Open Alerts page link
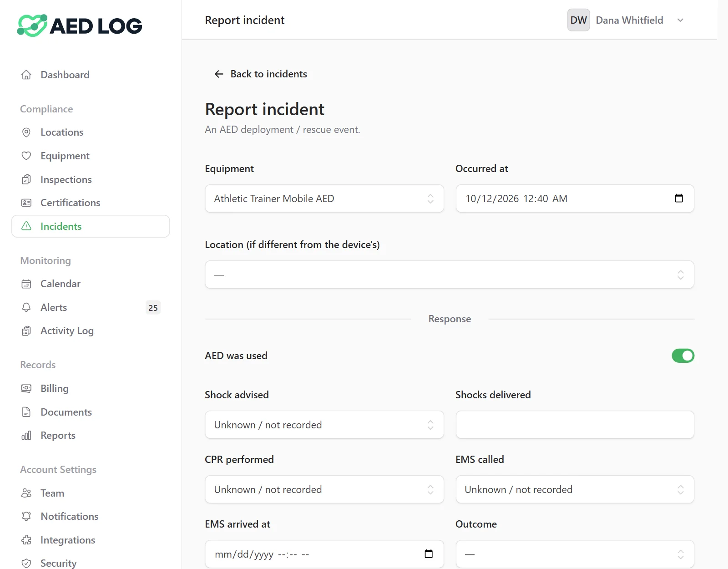The width and height of the screenshot is (728, 569). (91, 307)
